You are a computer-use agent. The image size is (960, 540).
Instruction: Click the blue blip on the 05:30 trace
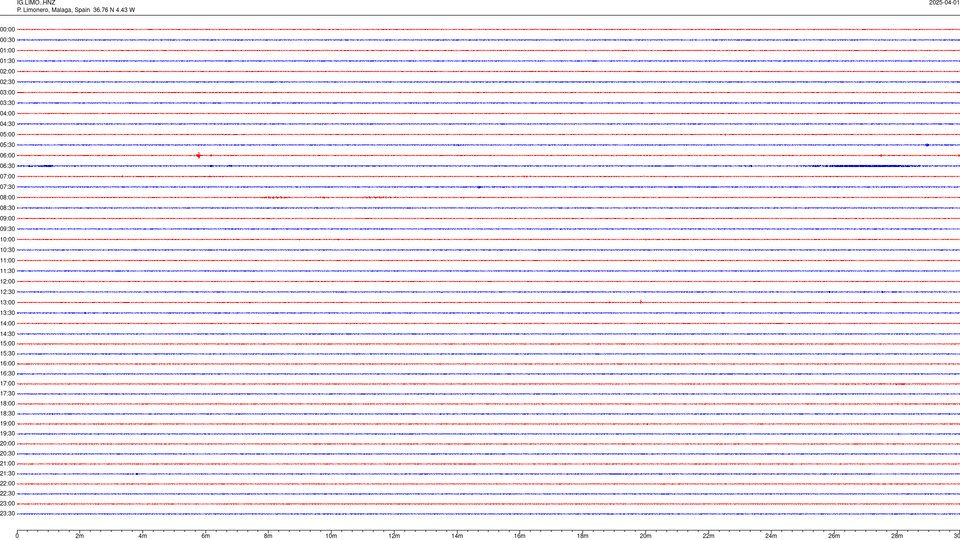tap(927, 145)
